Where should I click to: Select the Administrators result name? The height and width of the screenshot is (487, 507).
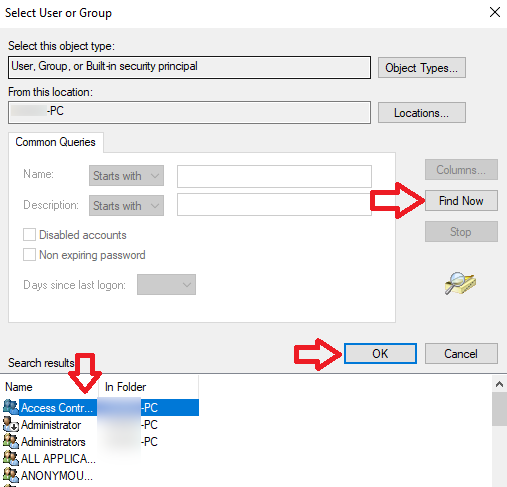[x=53, y=442]
